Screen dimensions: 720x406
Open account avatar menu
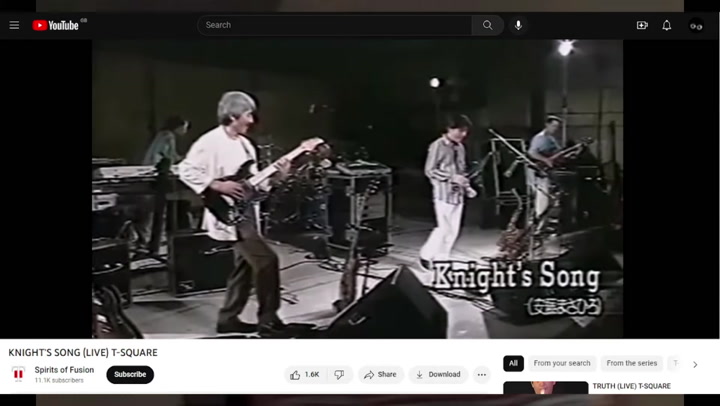(x=696, y=26)
